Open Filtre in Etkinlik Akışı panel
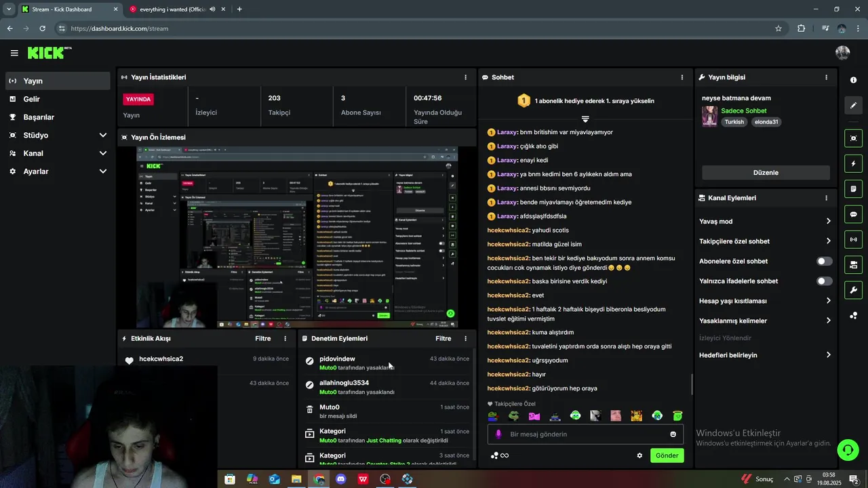 pos(263,338)
